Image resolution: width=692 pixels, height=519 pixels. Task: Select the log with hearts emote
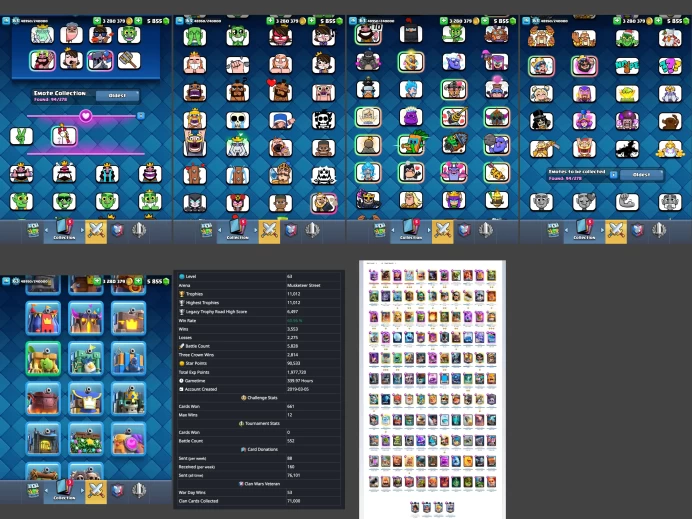(195, 175)
